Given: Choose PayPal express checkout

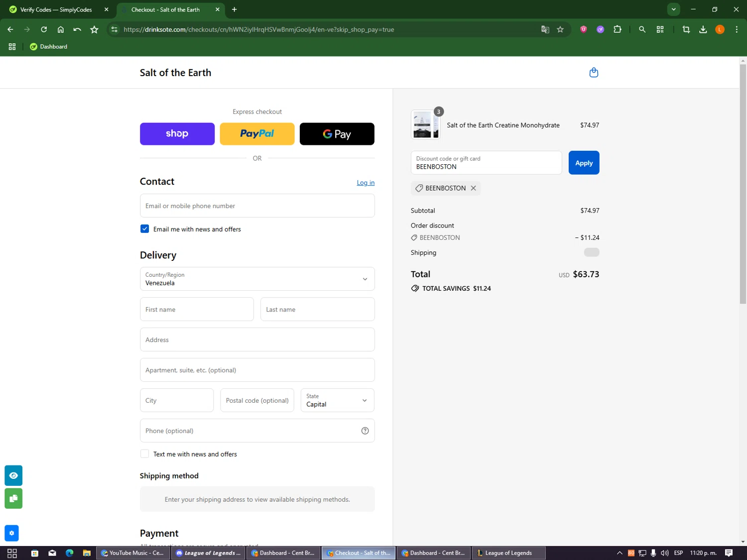Looking at the screenshot, I should (257, 134).
